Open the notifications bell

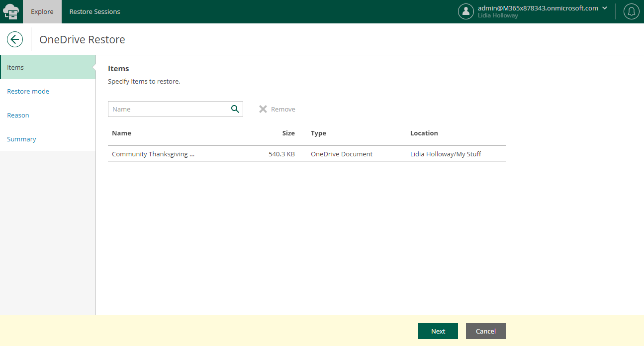coord(631,11)
